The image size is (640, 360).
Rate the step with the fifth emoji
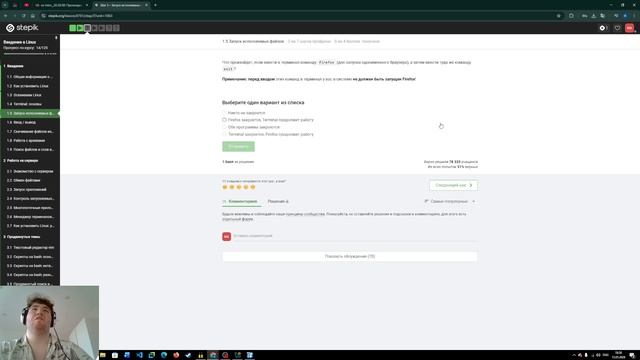[x=253, y=187]
